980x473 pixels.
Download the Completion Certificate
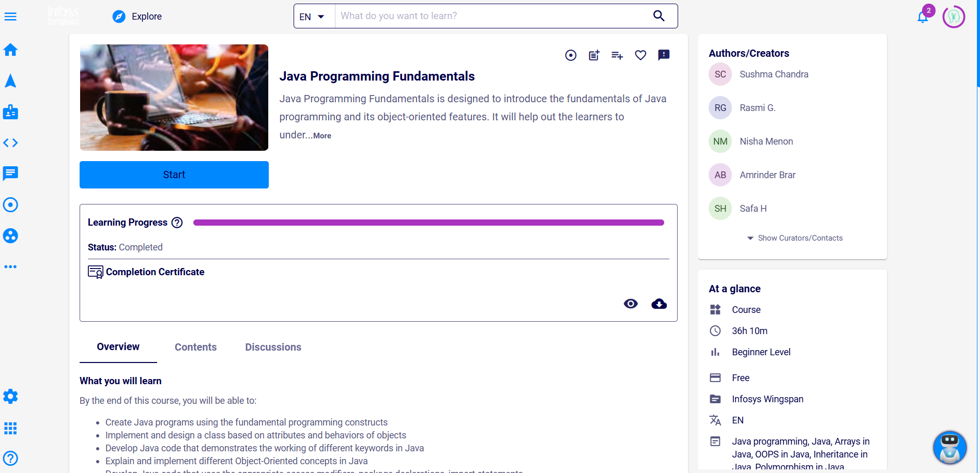click(659, 304)
